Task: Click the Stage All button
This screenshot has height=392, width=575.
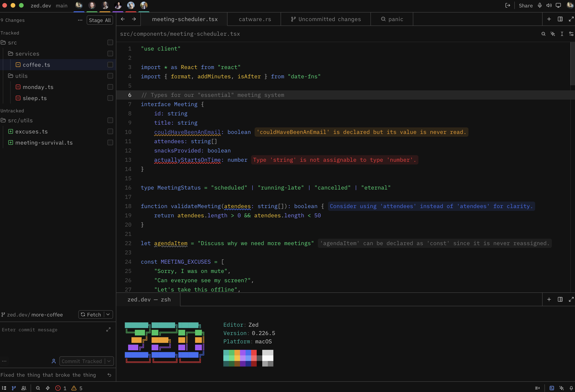Action: click(x=100, y=20)
